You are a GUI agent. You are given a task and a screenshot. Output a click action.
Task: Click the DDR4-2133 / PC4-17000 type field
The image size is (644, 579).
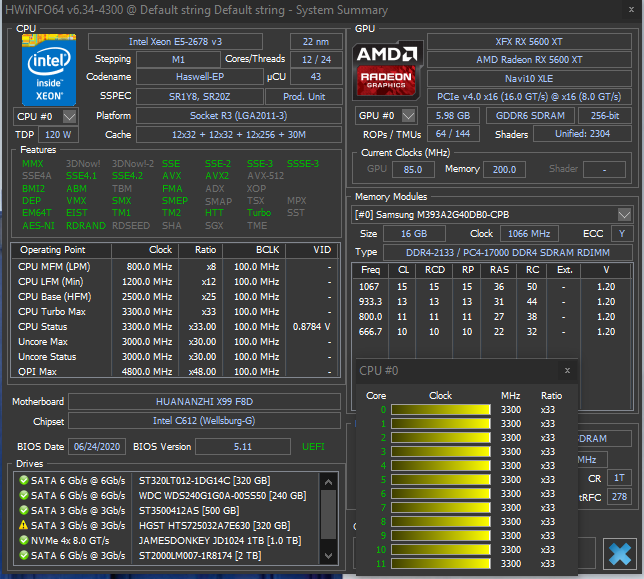(x=508, y=253)
